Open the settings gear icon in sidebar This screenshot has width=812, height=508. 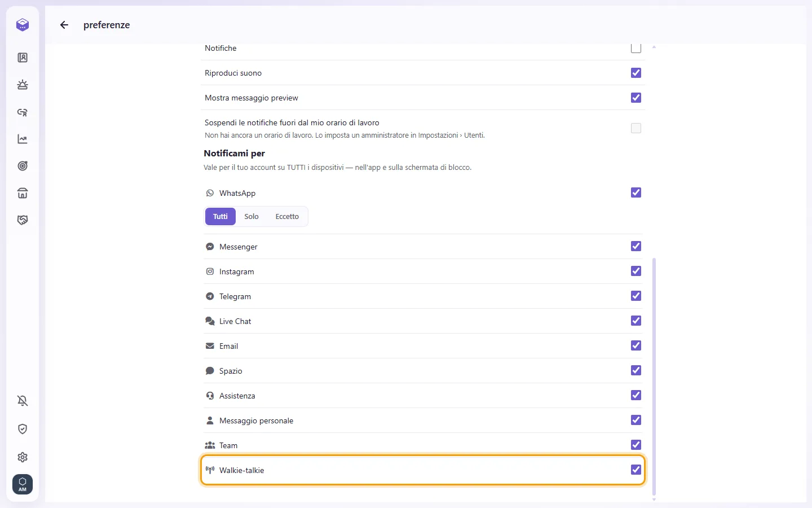[x=23, y=457]
